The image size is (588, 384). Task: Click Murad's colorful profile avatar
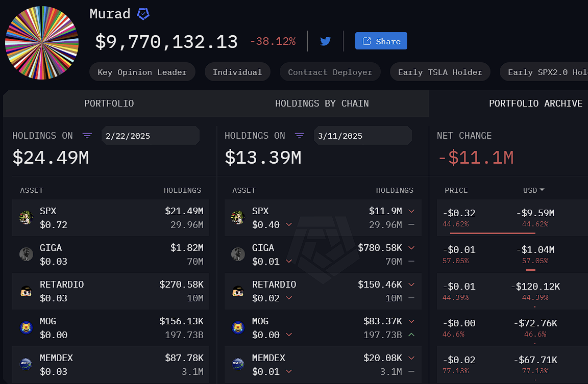click(x=42, y=43)
